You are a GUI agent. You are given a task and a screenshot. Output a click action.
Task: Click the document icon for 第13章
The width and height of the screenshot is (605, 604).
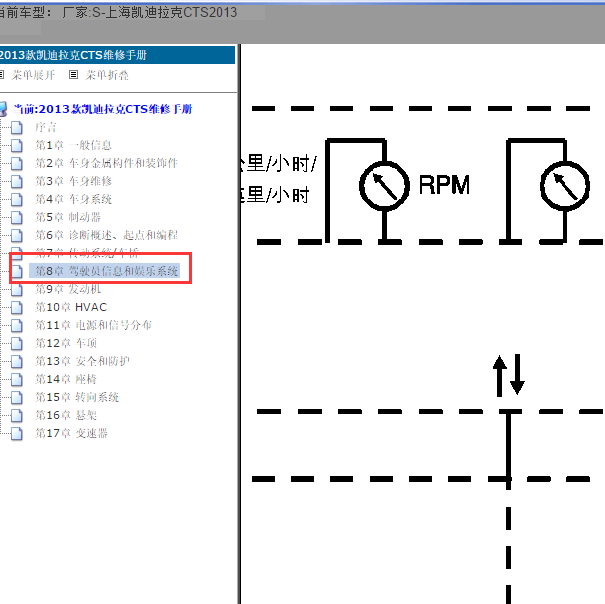pyautogui.click(x=17, y=362)
